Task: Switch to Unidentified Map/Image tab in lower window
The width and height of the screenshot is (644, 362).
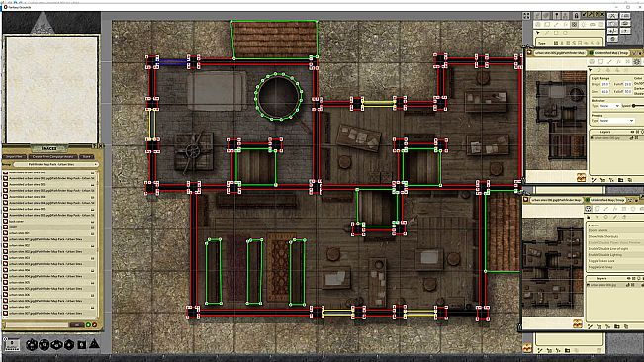Action: (x=607, y=200)
